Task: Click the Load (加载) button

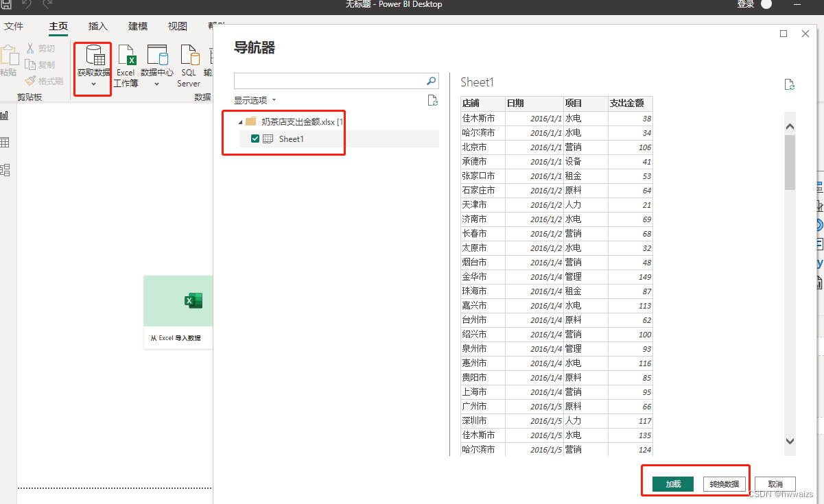Action: coord(673,484)
